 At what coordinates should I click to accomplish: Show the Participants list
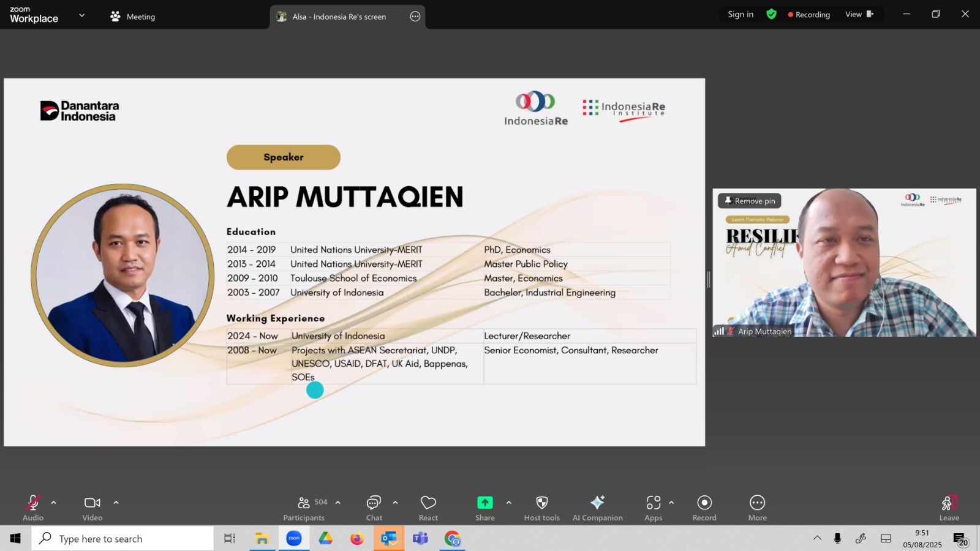click(x=304, y=508)
